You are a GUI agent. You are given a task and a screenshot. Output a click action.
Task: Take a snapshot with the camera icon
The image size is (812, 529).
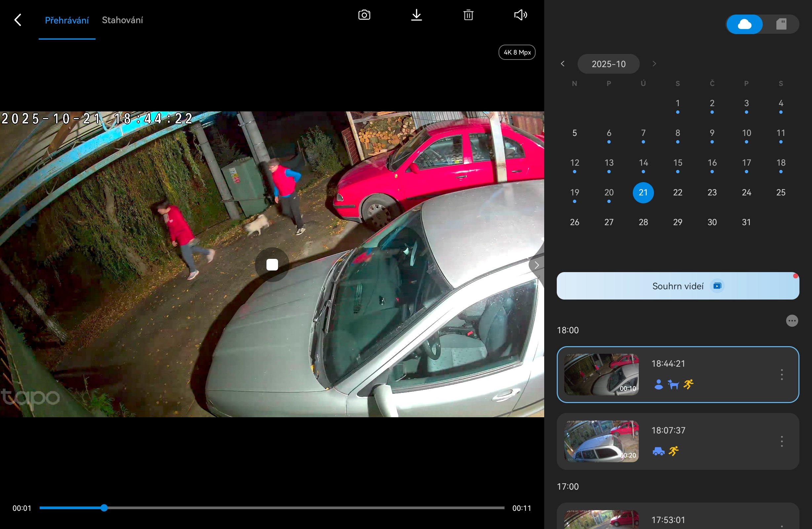(x=364, y=15)
